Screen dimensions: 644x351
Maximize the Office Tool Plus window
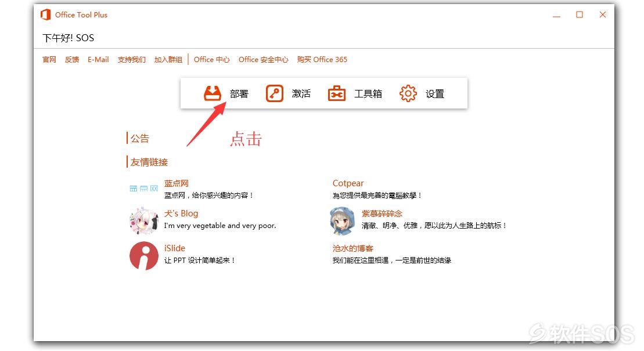(580, 15)
